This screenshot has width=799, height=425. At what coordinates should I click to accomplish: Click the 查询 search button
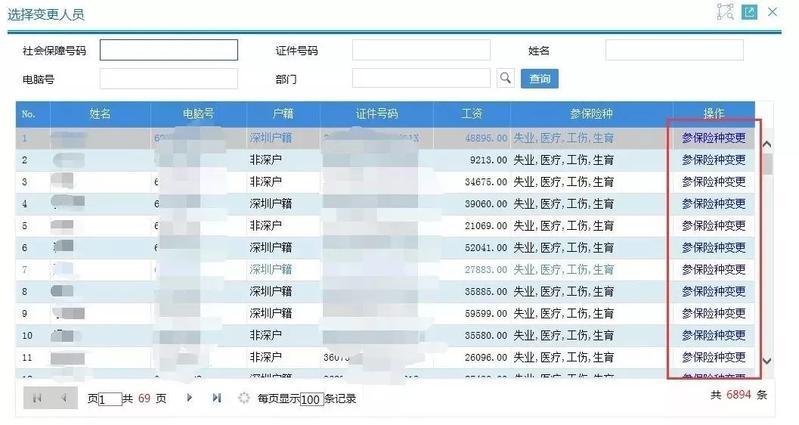pyautogui.click(x=539, y=79)
